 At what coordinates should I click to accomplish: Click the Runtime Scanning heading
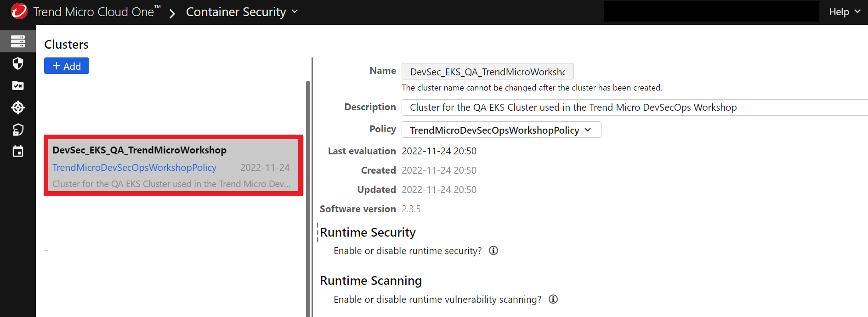point(371,281)
